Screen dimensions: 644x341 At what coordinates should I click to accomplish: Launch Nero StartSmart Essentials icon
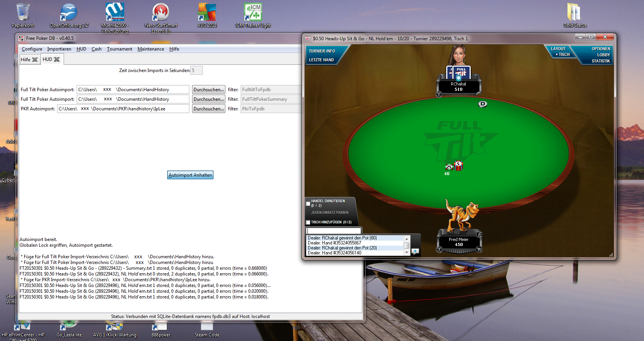pyautogui.click(x=161, y=17)
